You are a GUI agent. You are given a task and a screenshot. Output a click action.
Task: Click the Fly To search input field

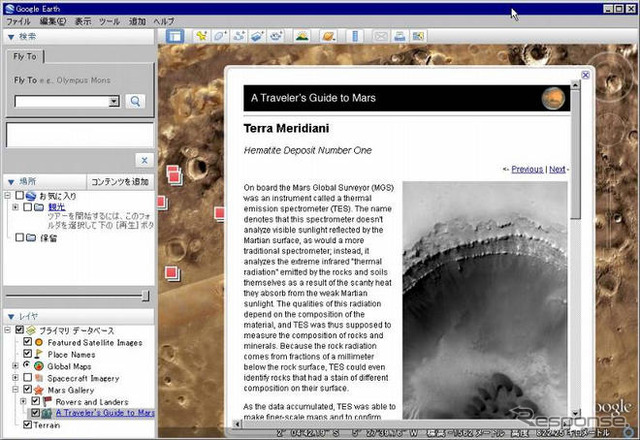pyautogui.click(x=62, y=101)
